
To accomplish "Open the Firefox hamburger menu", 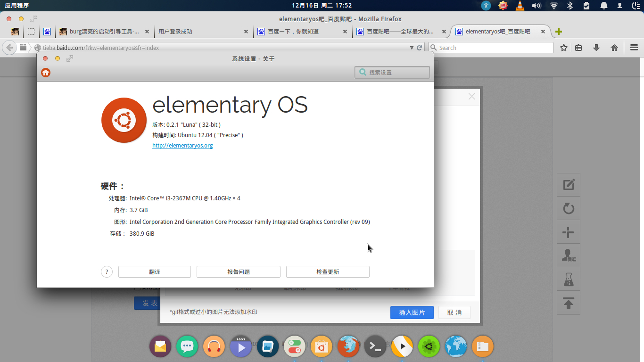I will click(634, 48).
